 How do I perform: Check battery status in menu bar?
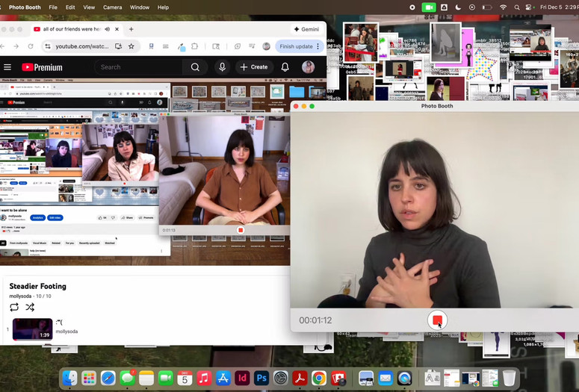click(x=487, y=7)
